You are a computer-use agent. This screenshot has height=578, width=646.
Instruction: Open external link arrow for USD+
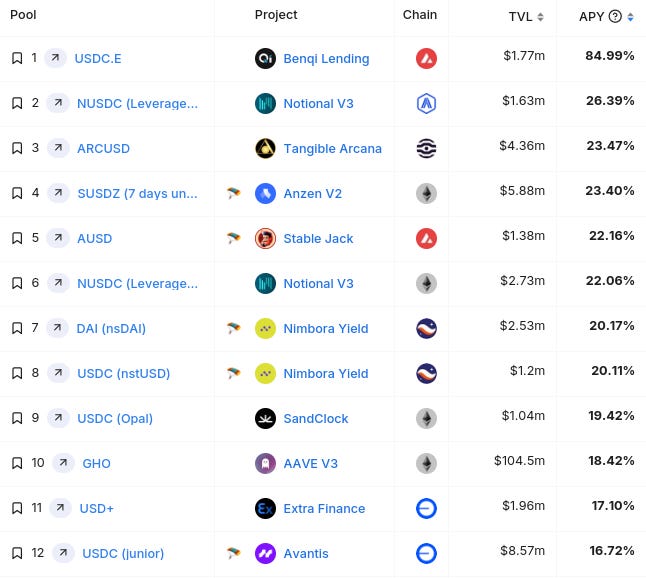[60, 508]
